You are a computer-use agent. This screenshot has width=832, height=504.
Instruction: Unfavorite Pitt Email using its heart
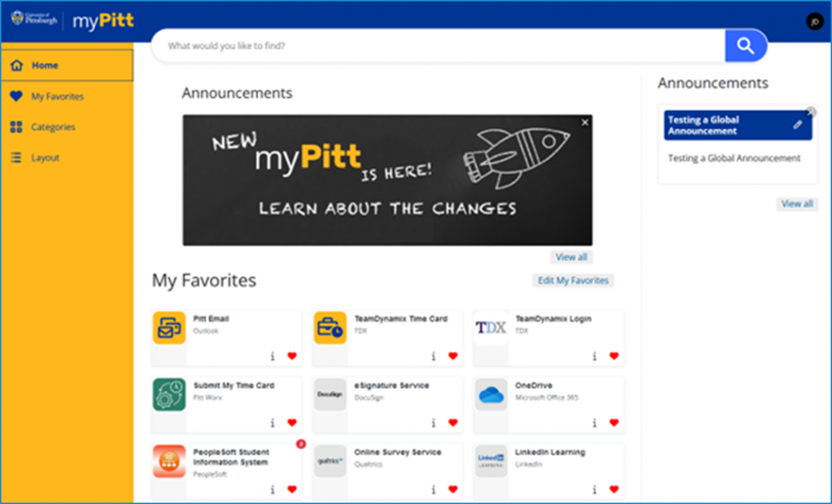point(292,356)
